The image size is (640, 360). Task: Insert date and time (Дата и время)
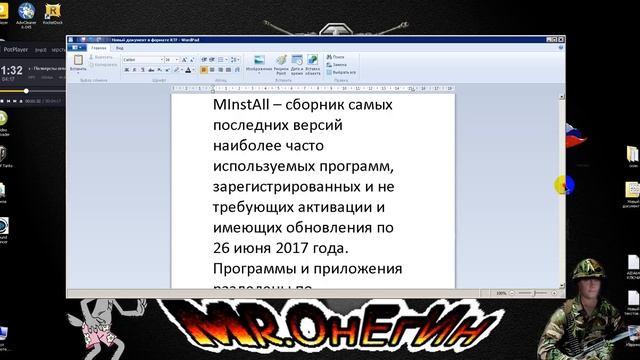tap(297, 60)
